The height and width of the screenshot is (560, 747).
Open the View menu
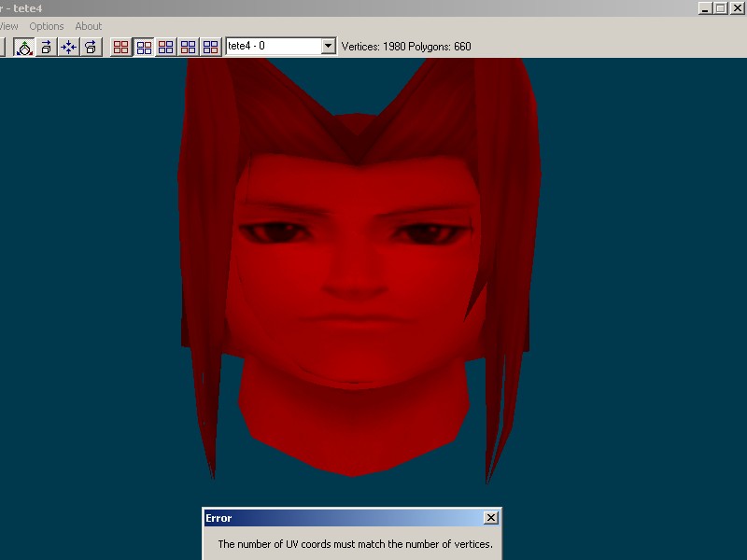click(x=7, y=26)
